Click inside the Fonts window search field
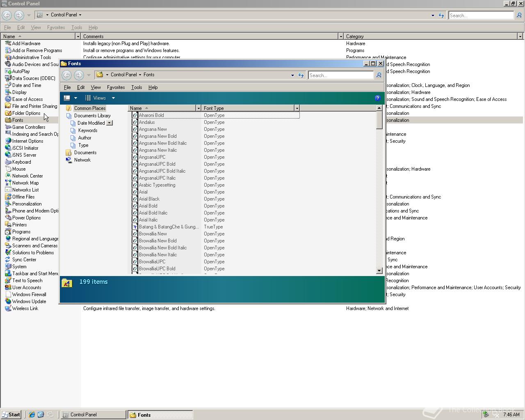Image resolution: width=525 pixels, height=420 pixels. (x=341, y=75)
